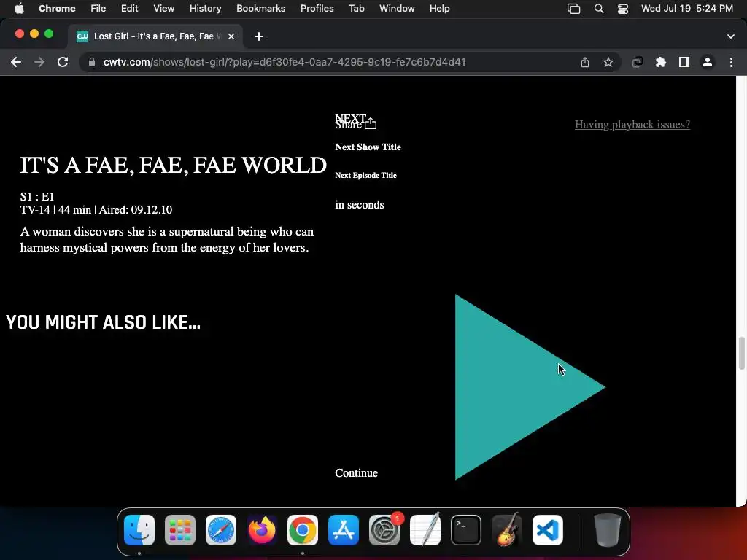The height and width of the screenshot is (560, 747).
Task: Open App Store from the Dock
Action: click(x=344, y=530)
